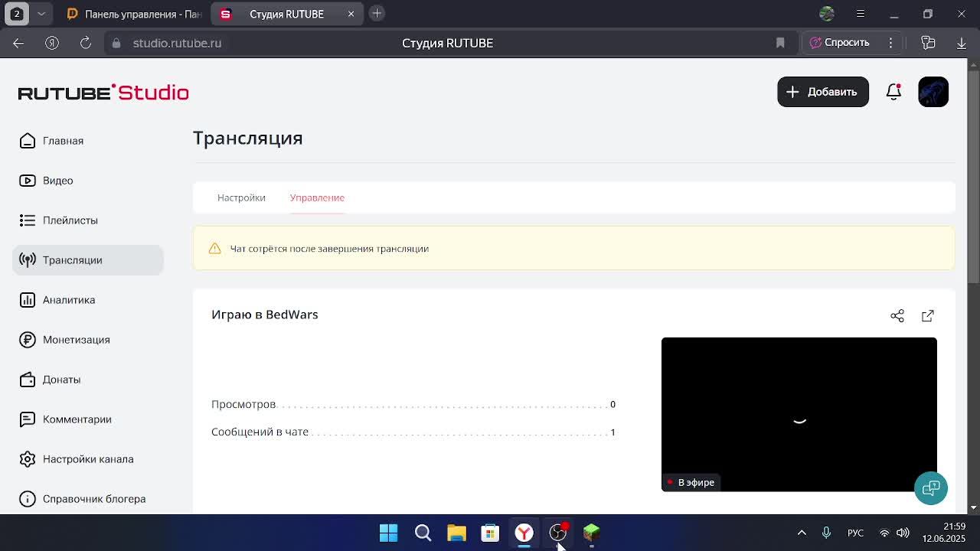Click the live stream preview player
The height and width of the screenshot is (551, 980).
[799, 414]
